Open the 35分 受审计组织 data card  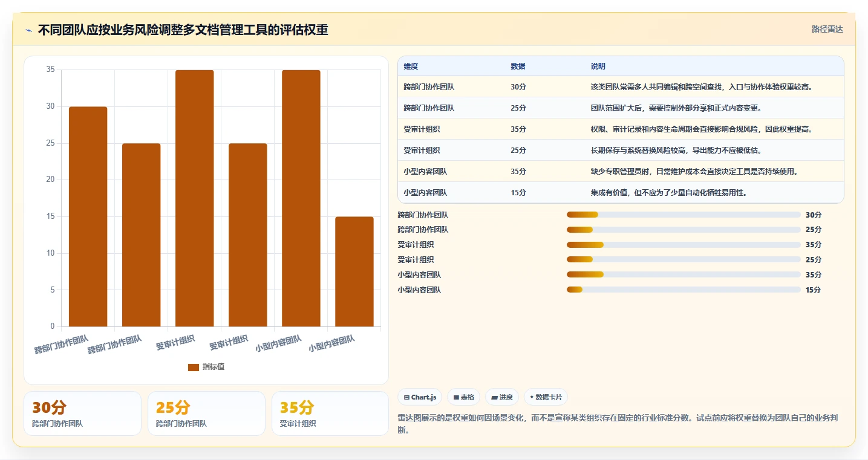click(x=330, y=413)
